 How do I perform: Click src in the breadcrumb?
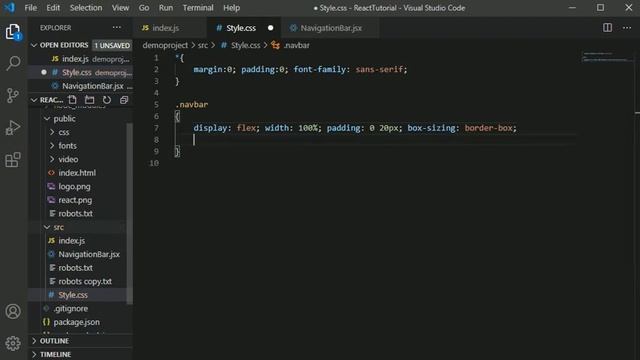click(x=203, y=45)
